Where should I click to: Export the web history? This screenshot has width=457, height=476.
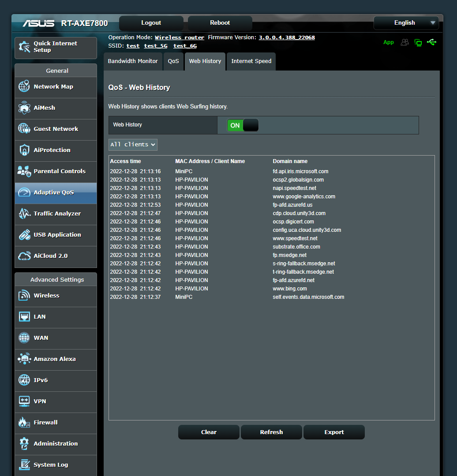[x=334, y=432]
